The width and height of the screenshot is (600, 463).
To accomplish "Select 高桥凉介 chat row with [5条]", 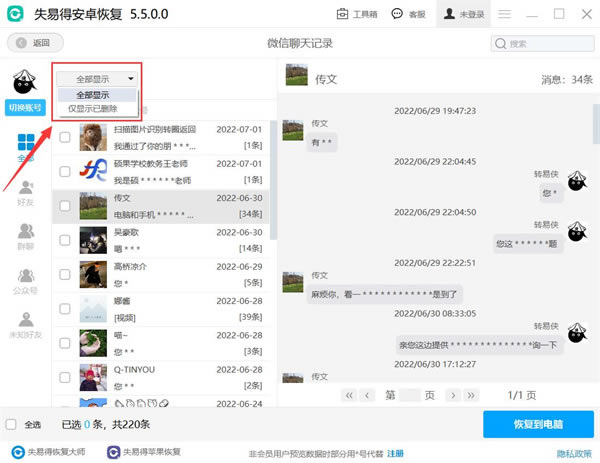I will pyautogui.click(x=161, y=274).
